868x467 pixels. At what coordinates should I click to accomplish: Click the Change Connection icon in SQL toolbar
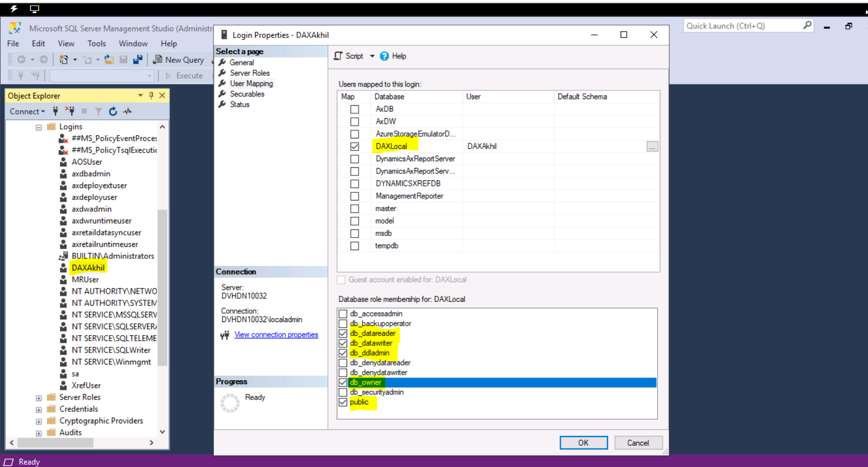35,75
